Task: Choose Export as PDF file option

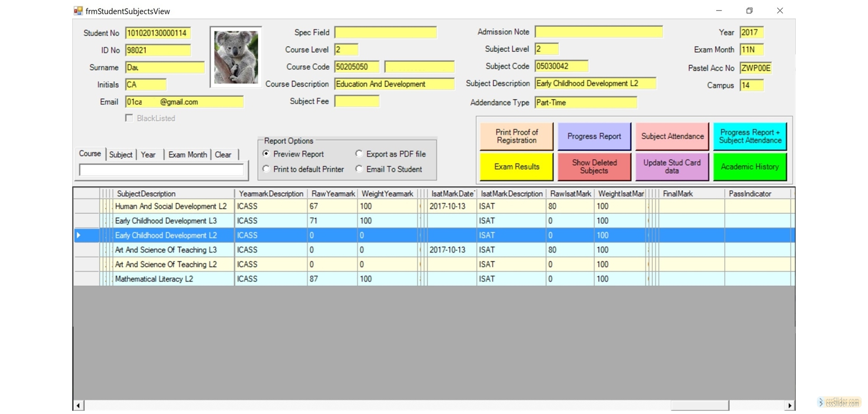Action: click(359, 154)
